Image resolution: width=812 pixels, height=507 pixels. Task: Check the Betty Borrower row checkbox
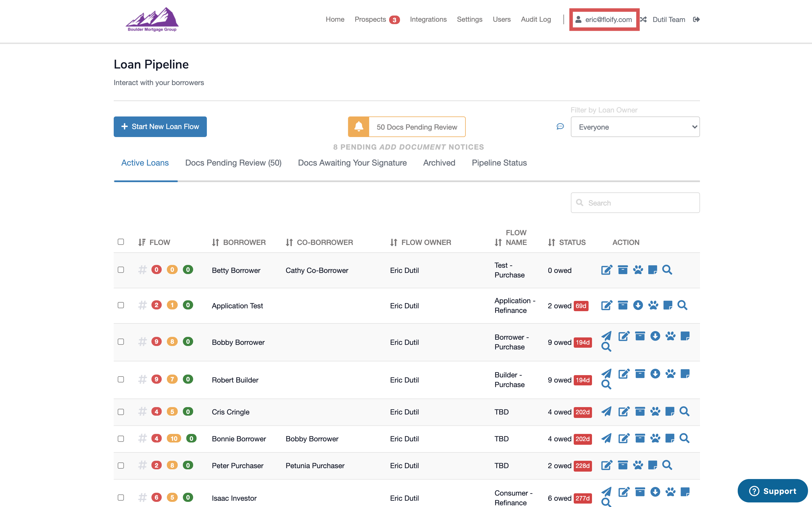121,270
